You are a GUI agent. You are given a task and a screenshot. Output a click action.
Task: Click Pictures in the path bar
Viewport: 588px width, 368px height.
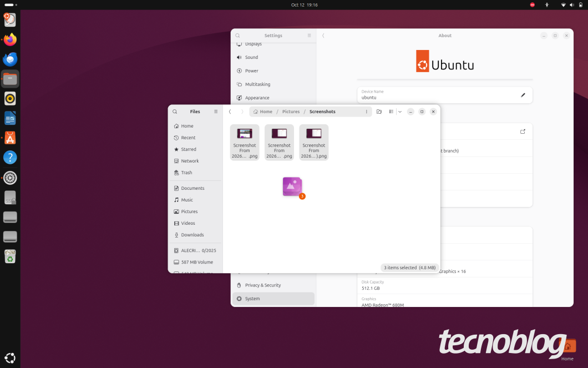tap(291, 112)
